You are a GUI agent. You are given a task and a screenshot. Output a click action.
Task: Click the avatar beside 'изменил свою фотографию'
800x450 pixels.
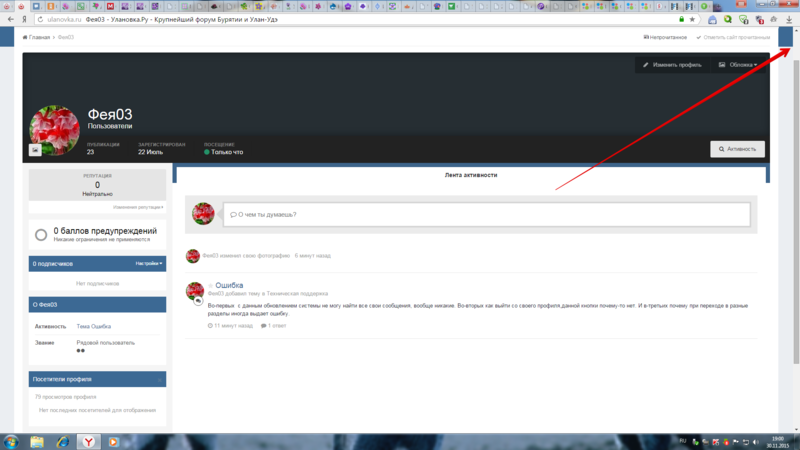192,256
